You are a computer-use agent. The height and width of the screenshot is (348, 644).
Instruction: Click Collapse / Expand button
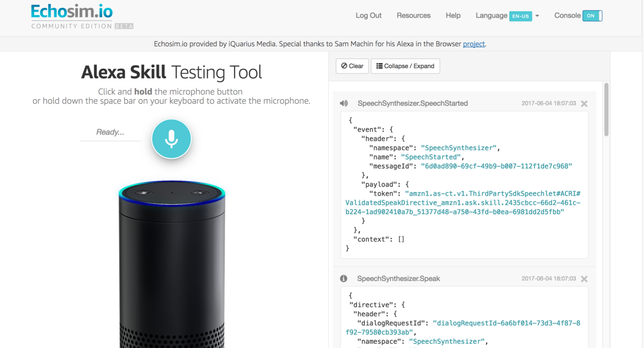405,66
